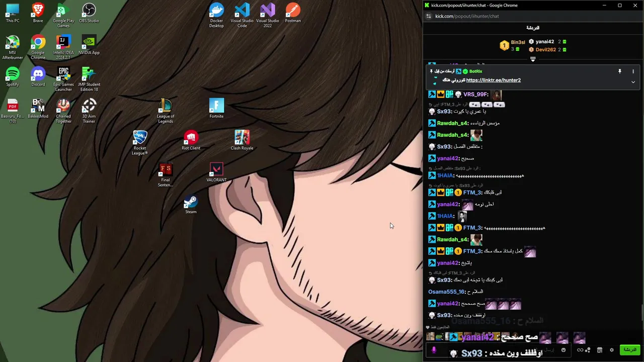Image resolution: width=644 pixels, height=362 pixels.
Task: Open Devil262's profile in leaderboard
Action: [x=545, y=50]
